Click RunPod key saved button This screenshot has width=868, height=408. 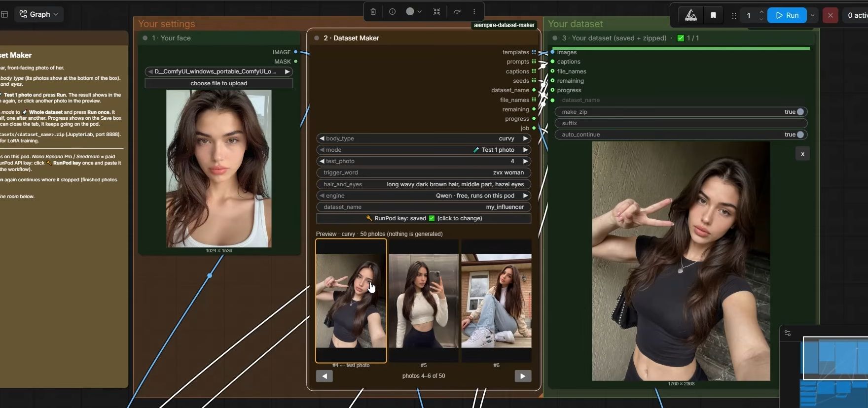point(424,218)
